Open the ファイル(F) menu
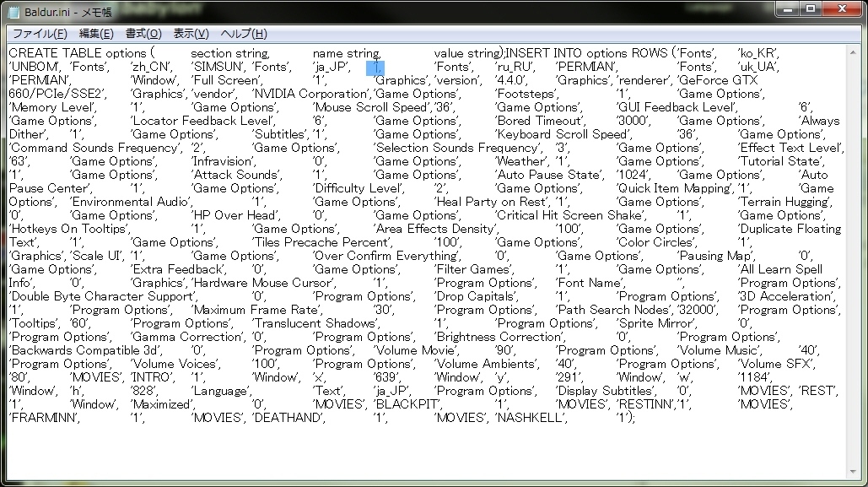Screen dimensions: 868x487 [x=40, y=34]
